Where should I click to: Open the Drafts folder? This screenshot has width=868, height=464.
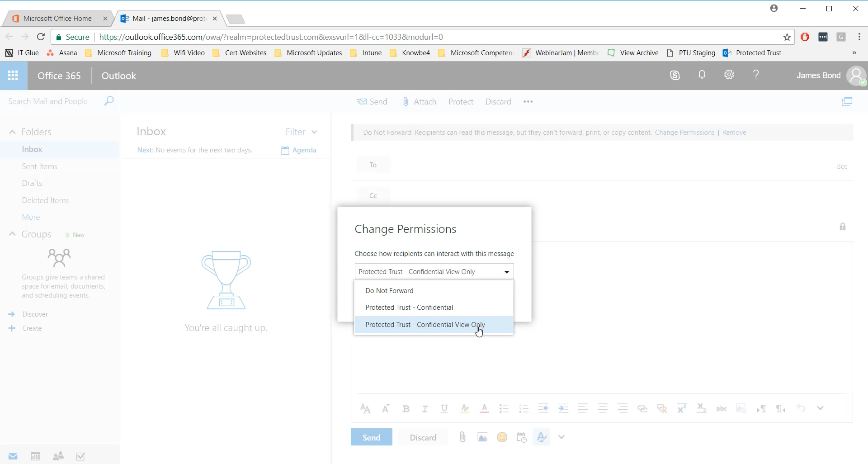coord(32,183)
